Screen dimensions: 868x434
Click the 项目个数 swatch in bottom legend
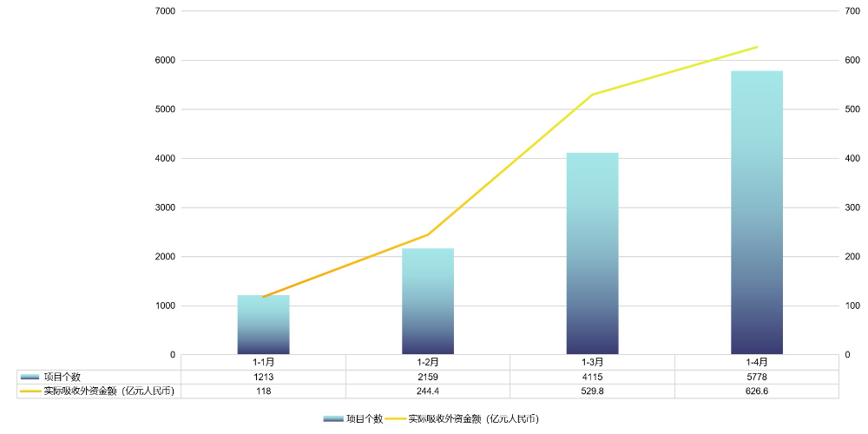click(x=332, y=418)
